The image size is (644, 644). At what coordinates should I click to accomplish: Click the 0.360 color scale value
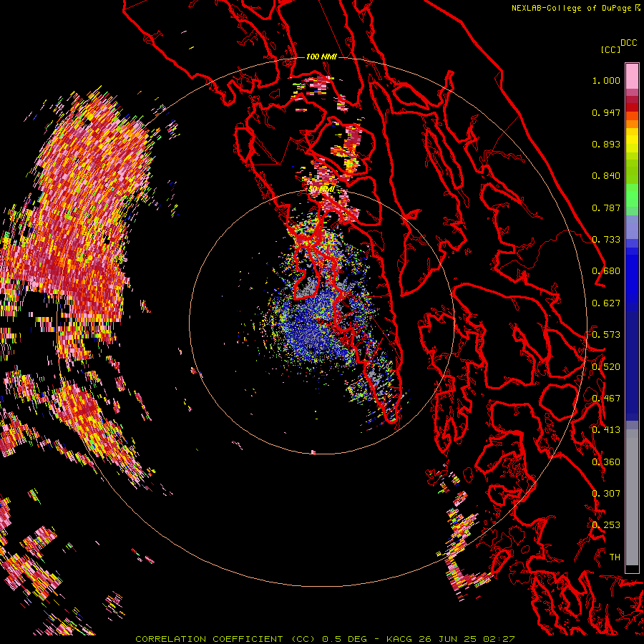point(606,462)
